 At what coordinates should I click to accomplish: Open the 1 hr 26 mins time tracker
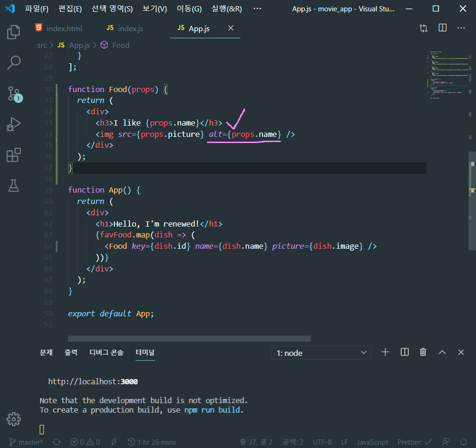[152, 442]
